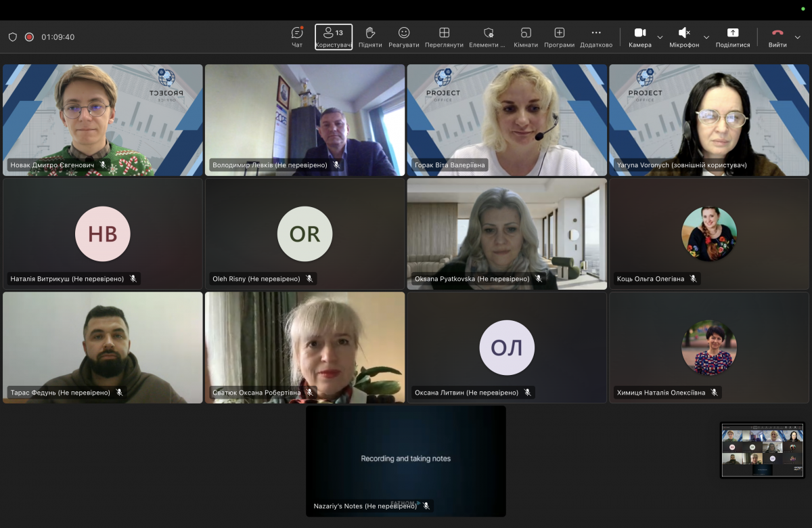Unmute using the Мікрофон button

pyautogui.click(x=684, y=37)
